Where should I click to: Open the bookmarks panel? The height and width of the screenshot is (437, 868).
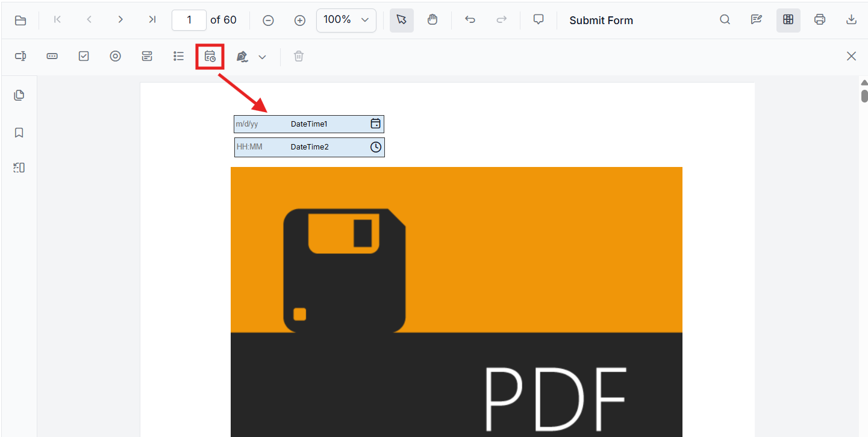tap(19, 133)
